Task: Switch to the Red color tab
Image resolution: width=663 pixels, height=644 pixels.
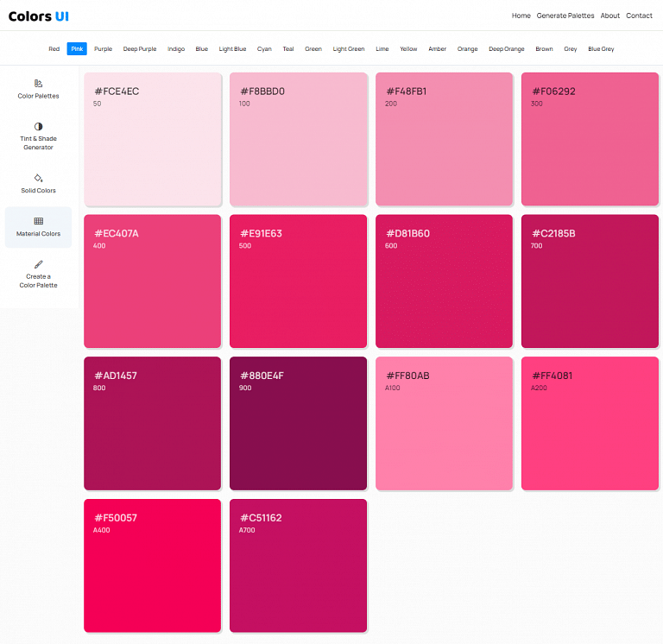Action: pos(54,49)
